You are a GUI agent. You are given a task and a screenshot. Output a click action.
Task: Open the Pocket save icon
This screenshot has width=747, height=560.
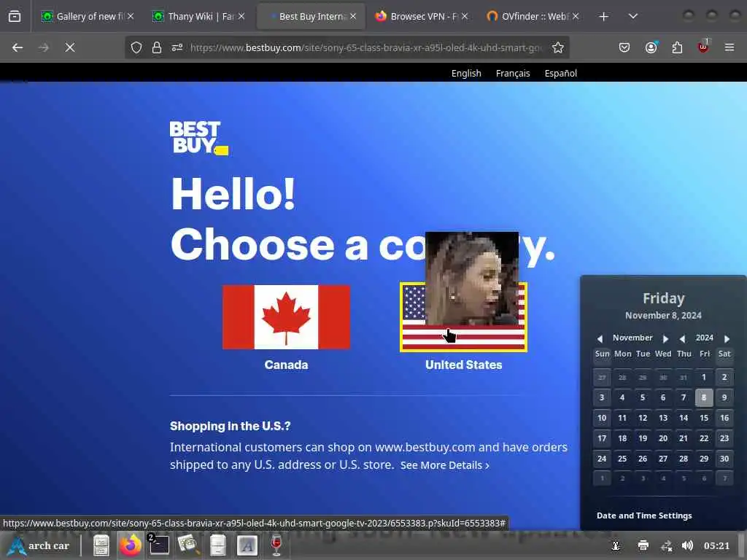tap(624, 47)
